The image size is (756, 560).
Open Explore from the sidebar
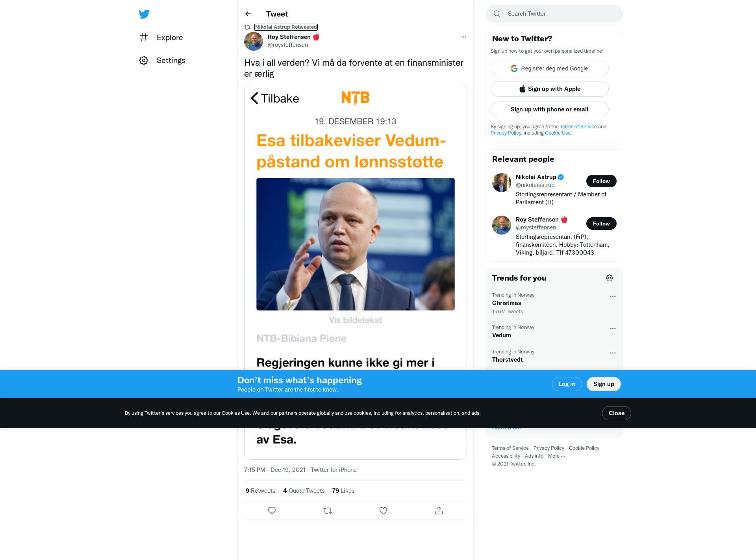pyautogui.click(x=161, y=37)
